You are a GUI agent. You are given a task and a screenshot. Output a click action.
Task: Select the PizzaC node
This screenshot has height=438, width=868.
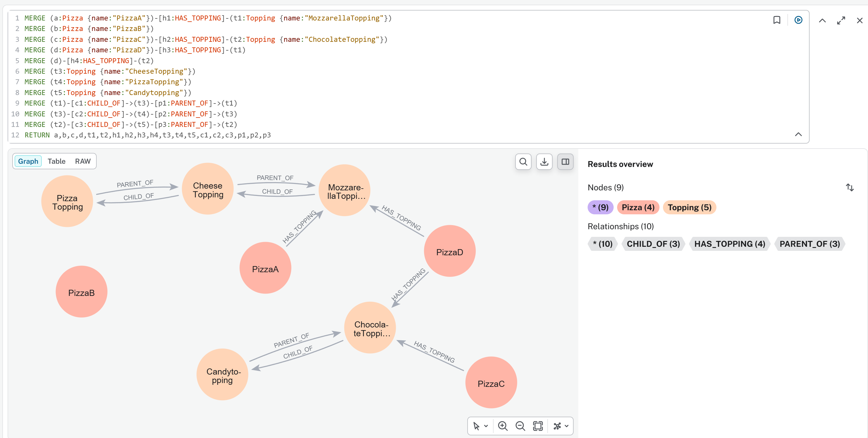coord(491,382)
